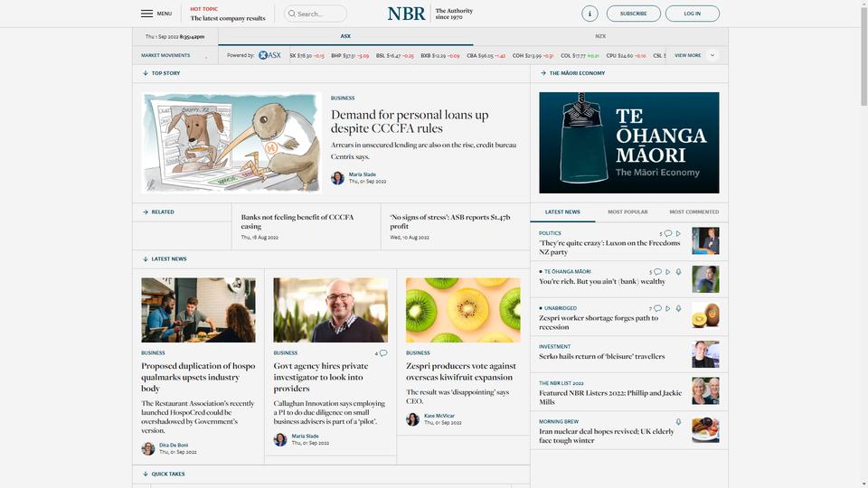
Task: Click Maria Slade avatar on top story
Action: [x=337, y=178]
